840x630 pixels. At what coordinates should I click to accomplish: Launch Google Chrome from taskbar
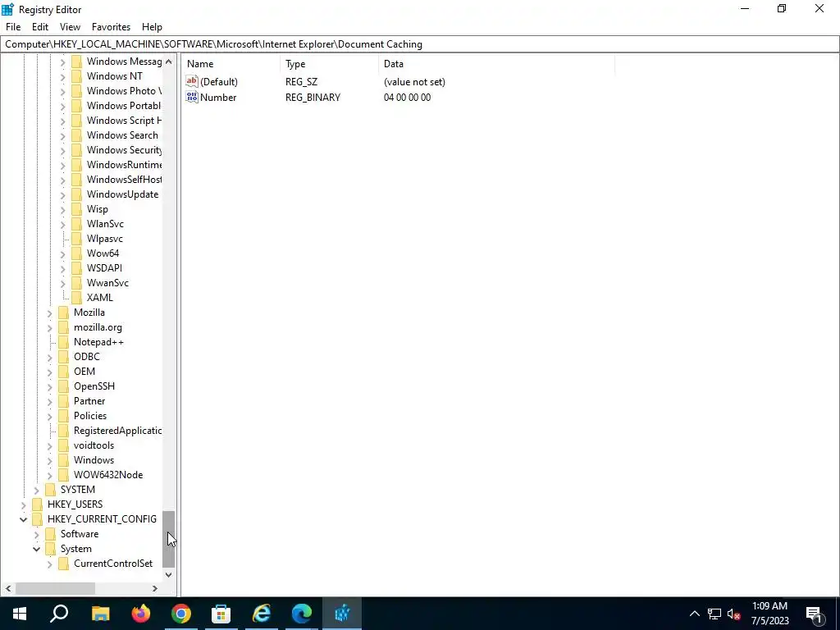(181, 614)
